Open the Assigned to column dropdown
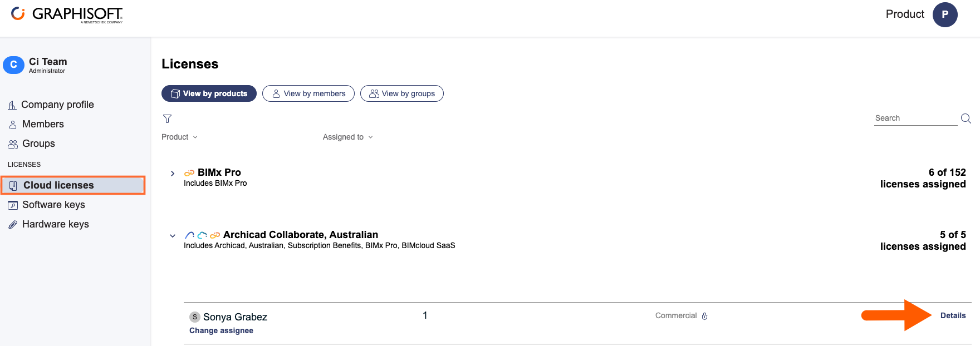 click(347, 137)
